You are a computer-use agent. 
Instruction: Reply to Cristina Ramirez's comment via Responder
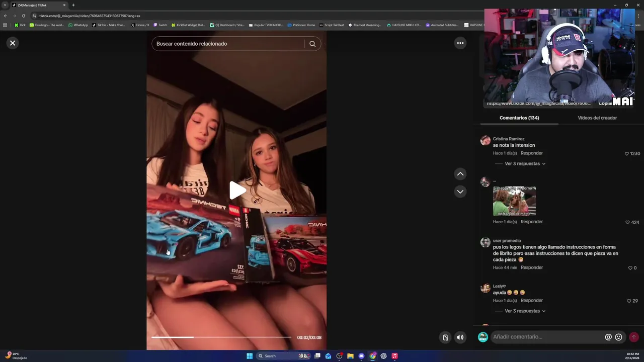coord(532,153)
